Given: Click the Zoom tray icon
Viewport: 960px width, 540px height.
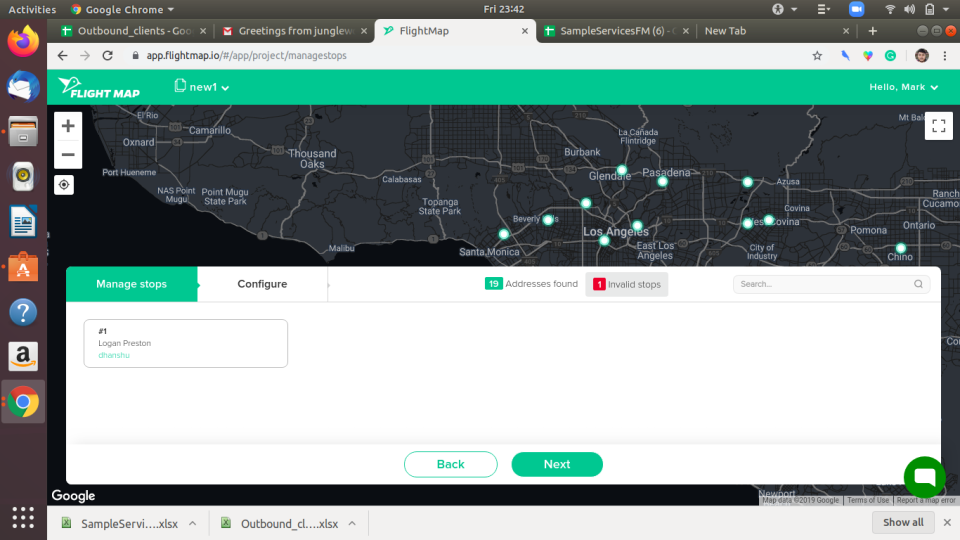Looking at the screenshot, I should point(857,9).
